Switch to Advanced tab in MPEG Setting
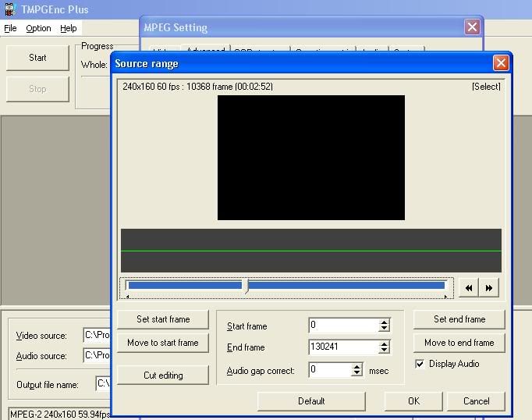Image resolution: width=532 pixels, height=420 pixels. click(x=206, y=48)
